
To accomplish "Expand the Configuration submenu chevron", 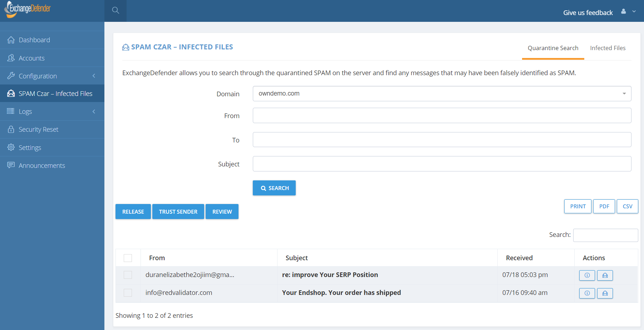I will click(94, 76).
